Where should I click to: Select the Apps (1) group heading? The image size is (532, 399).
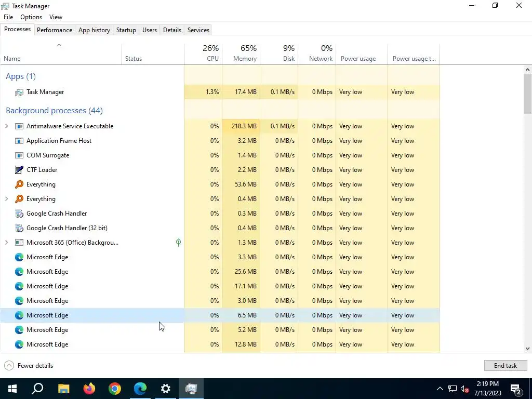pyautogui.click(x=21, y=76)
